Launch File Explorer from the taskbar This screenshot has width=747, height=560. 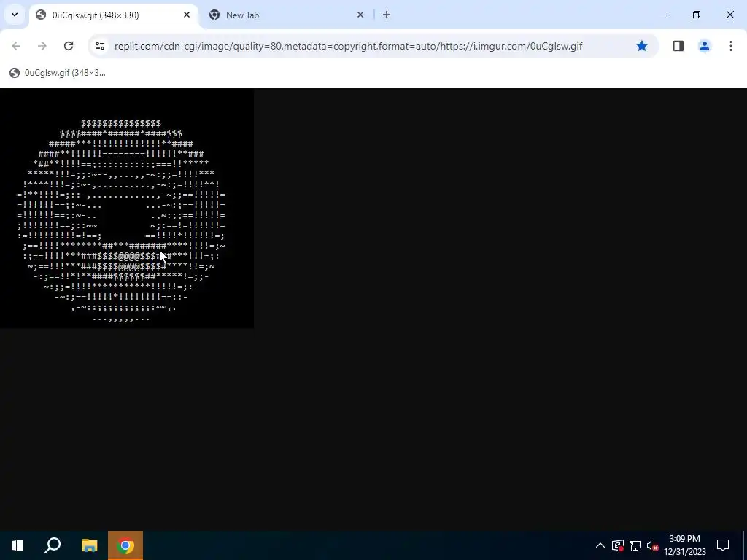tap(89, 545)
